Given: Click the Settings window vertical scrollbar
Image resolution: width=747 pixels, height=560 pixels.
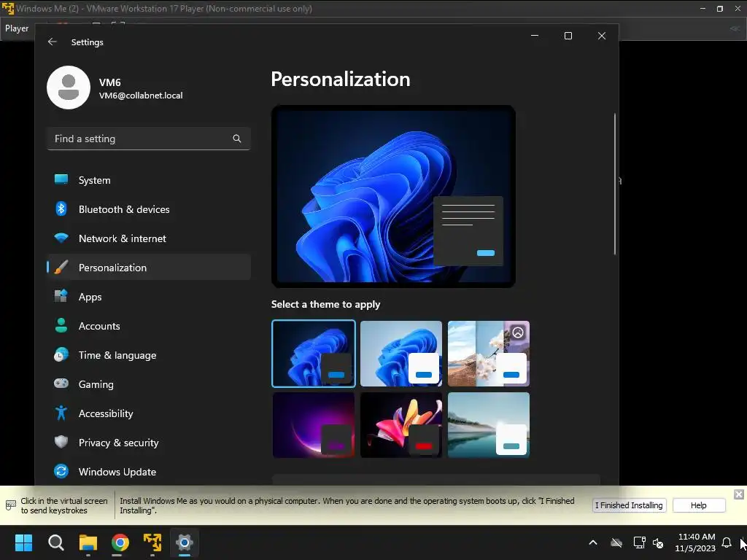Looking at the screenshot, I should [x=614, y=184].
